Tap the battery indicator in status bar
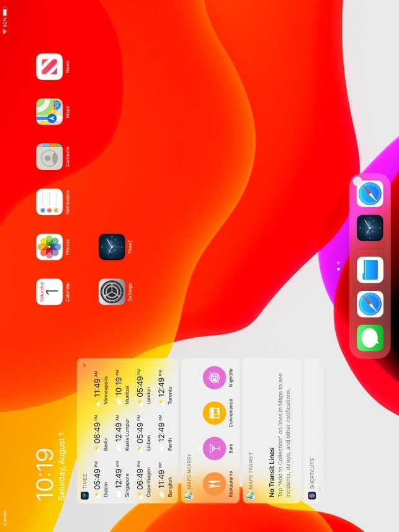This screenshot has width=399, height=532. coord(5,12)
